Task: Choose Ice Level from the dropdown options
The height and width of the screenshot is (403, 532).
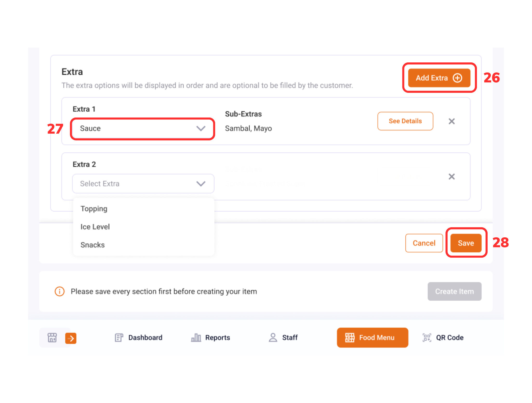Action: pos(95,226)
